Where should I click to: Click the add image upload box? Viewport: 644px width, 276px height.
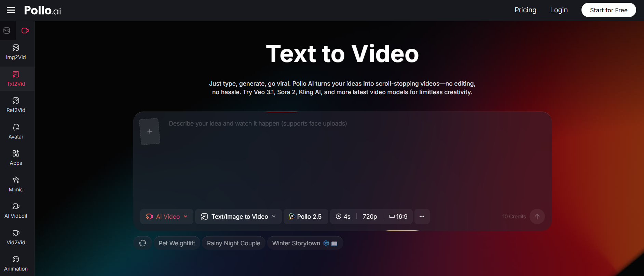pyautogui.click(x=150, y=132)
